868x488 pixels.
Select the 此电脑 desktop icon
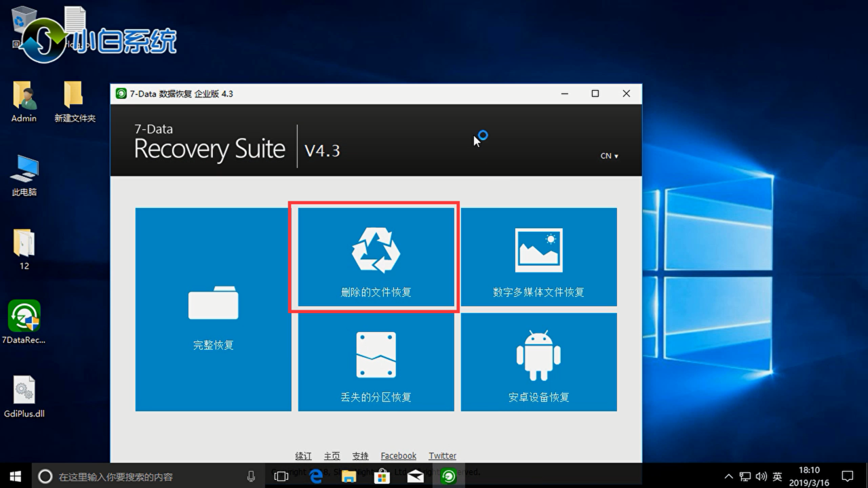(x=24, y=176)
